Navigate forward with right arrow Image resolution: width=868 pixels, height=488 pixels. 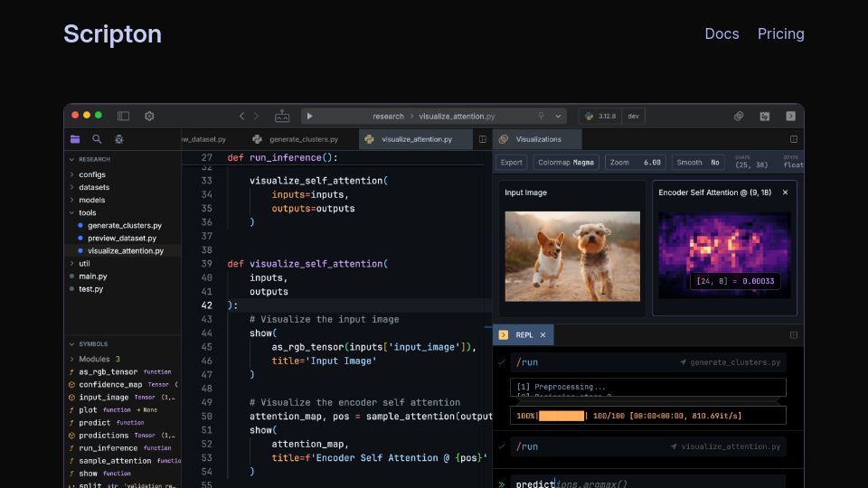pos(256,116)
